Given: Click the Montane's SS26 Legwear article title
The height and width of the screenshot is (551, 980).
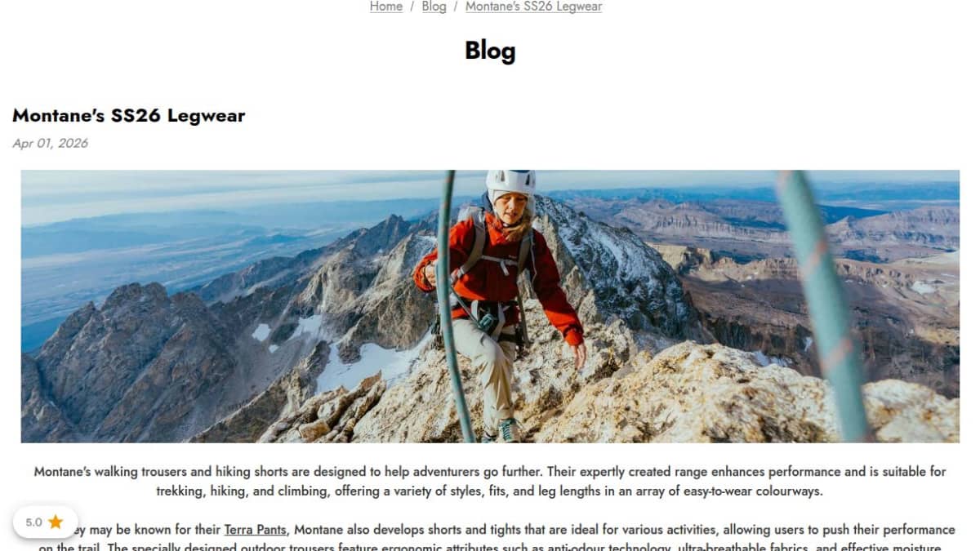Looking at the screenshot, I should (x=129, y=115).
